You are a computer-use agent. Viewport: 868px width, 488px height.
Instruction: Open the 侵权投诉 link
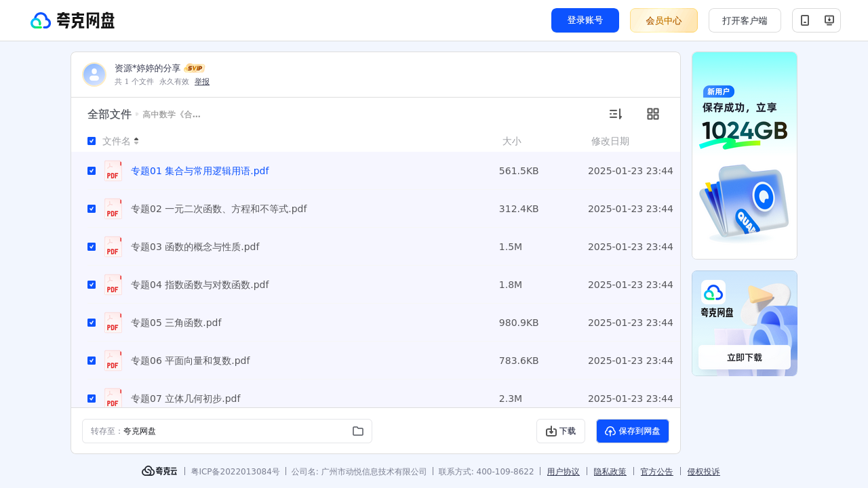(704, 472)
